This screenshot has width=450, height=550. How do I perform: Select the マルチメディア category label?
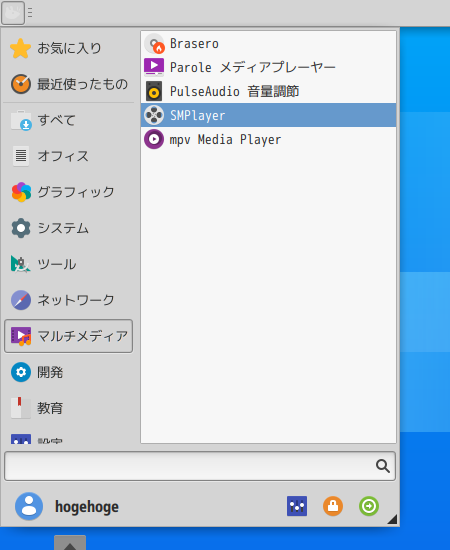(x=83, y=336)
